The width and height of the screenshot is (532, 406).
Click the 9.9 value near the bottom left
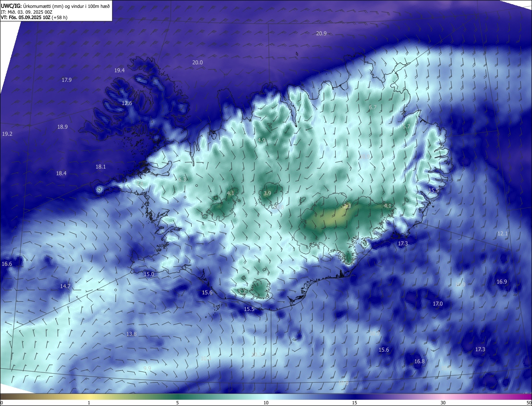coord(147,368)
